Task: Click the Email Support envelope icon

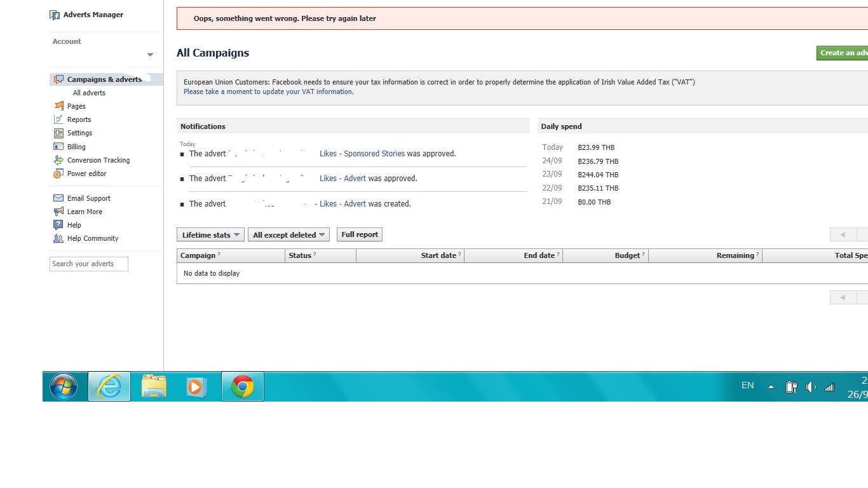Action: click(58, 198)
